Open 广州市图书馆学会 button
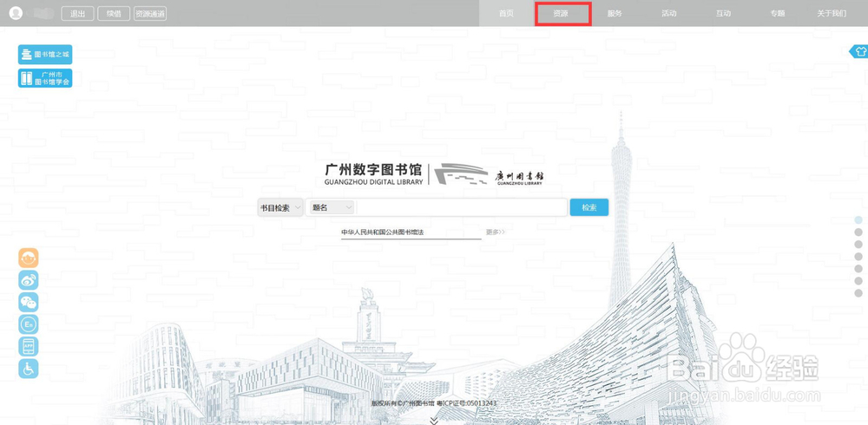 (45, 78)
